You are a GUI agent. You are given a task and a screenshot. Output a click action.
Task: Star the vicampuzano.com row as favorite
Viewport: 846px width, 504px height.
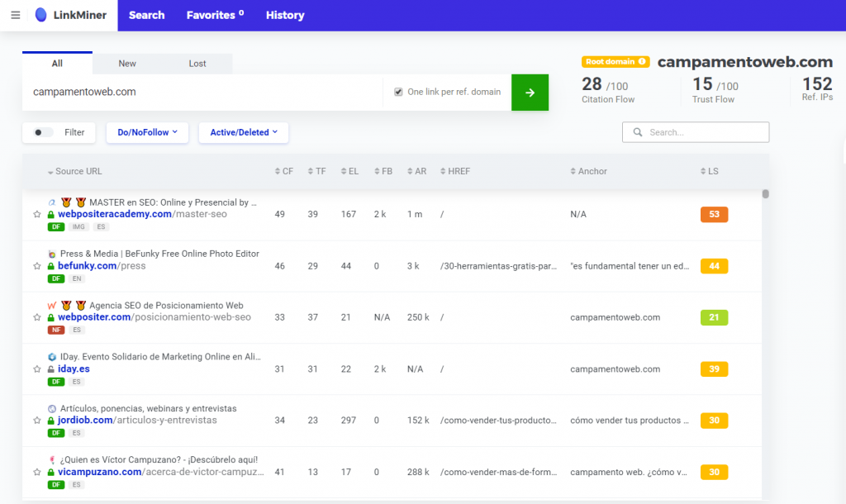coord(36,472)
